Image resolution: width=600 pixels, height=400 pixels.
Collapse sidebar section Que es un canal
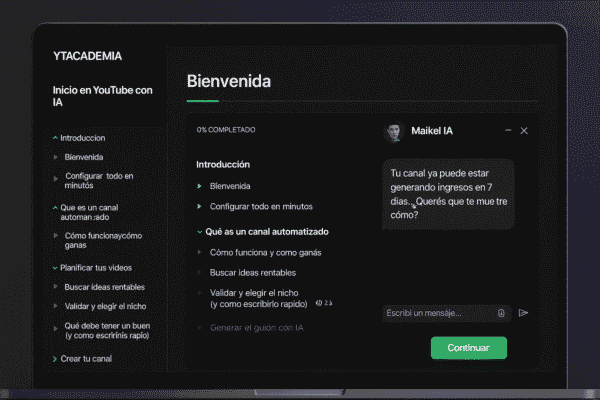point(86,212)
